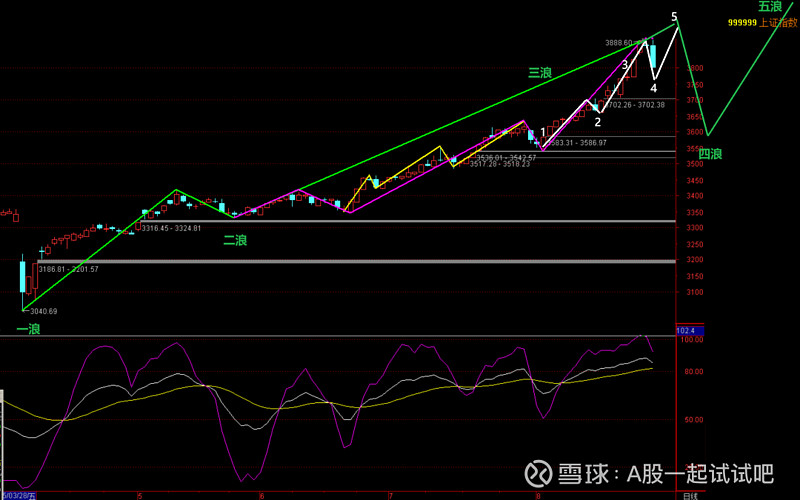800x500 pixels.
Task: Click the 日线 period label
Action: pyautogui.click(x=690, y=496)
